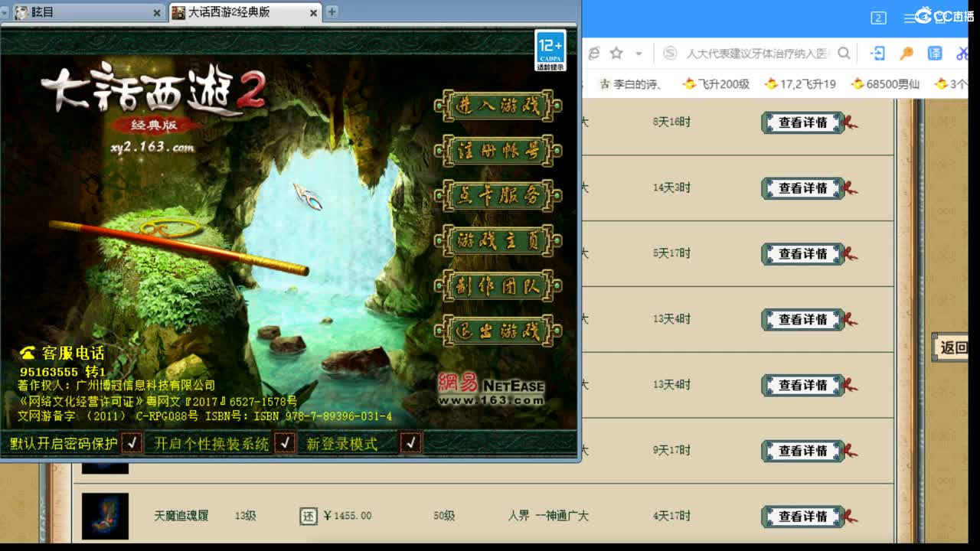Click the 客服电话 phone icon
Viewport: 980px width, 551px height.
click(28, 353)
